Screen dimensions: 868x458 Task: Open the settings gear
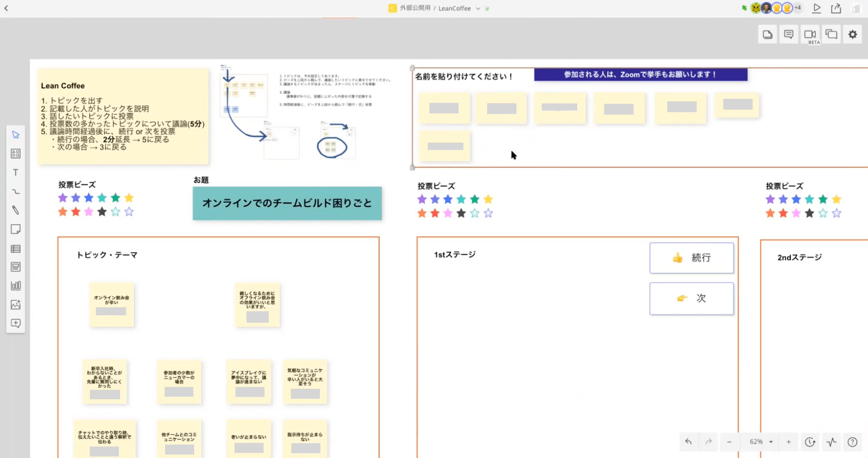(x=853, y=34)
